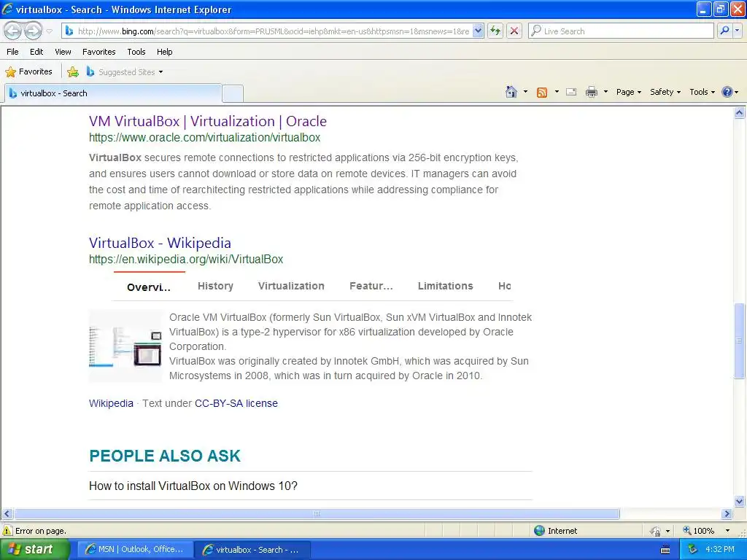Stop loading with the red X icon
The width and height of the screenshot is (747, 560).
pyautogui.click(x=514, y=31)
